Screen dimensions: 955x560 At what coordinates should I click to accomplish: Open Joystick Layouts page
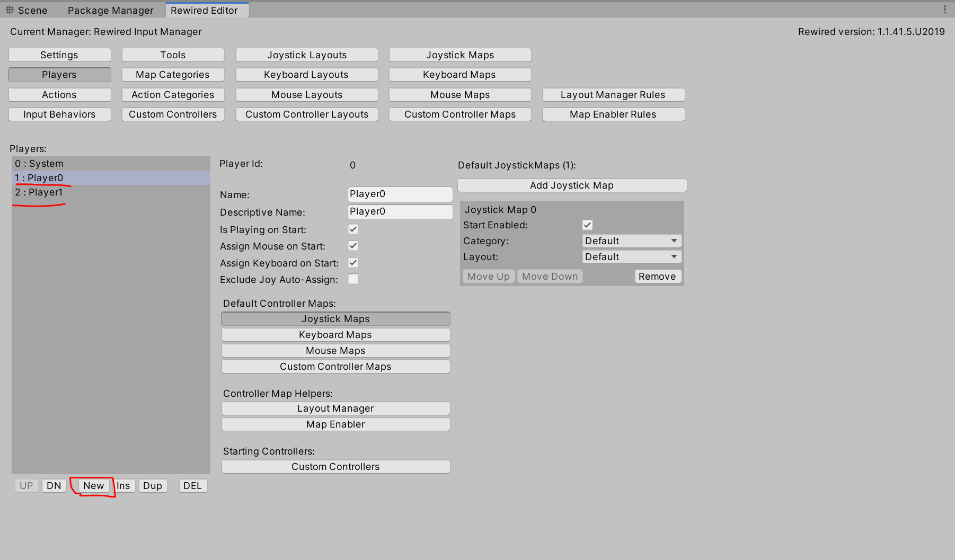point(307,55)
